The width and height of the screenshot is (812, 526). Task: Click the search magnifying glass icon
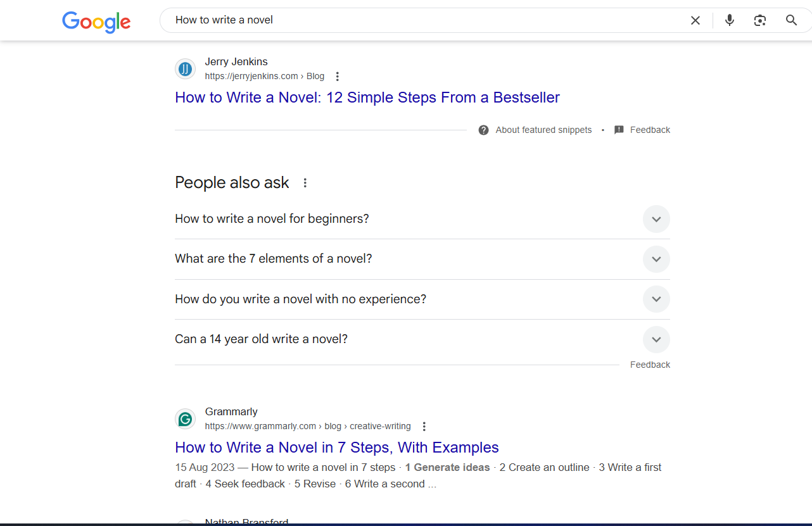(x=790, y=20)
